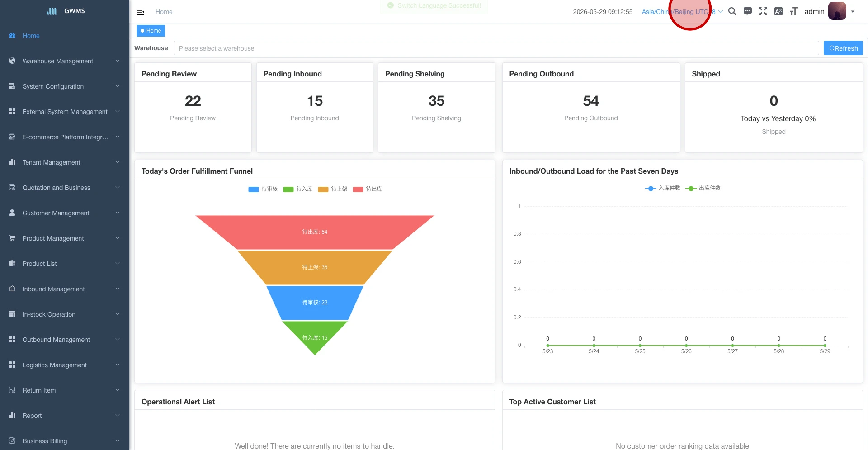Toggle the 入库件数 line legend

(662, 188)
